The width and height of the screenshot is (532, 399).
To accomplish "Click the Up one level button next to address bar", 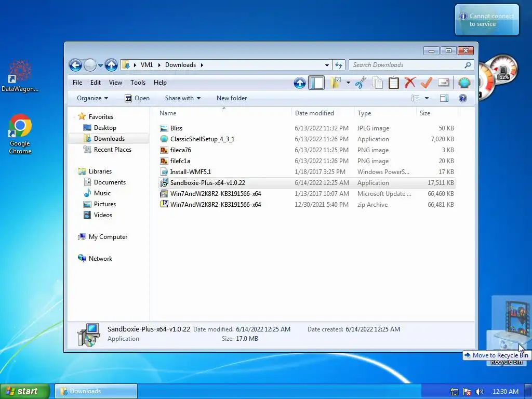I will (x=111, y=65).
